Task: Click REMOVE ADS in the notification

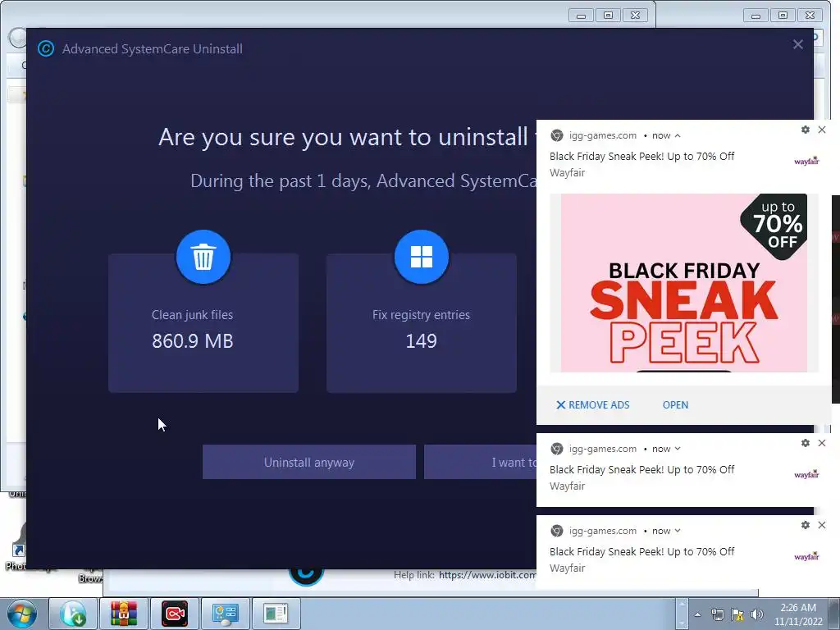Action: pyautogui.click(x=592, y=405)
